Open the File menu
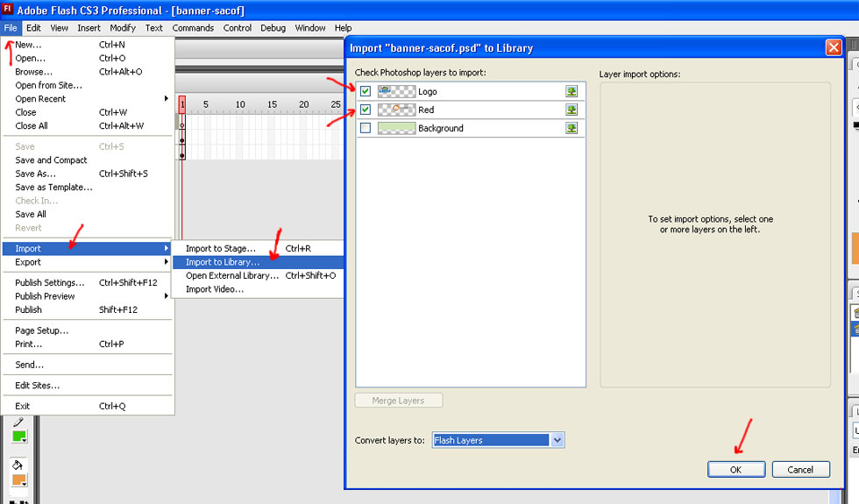Screen dimensions: 859x504 tap(11, 28)
